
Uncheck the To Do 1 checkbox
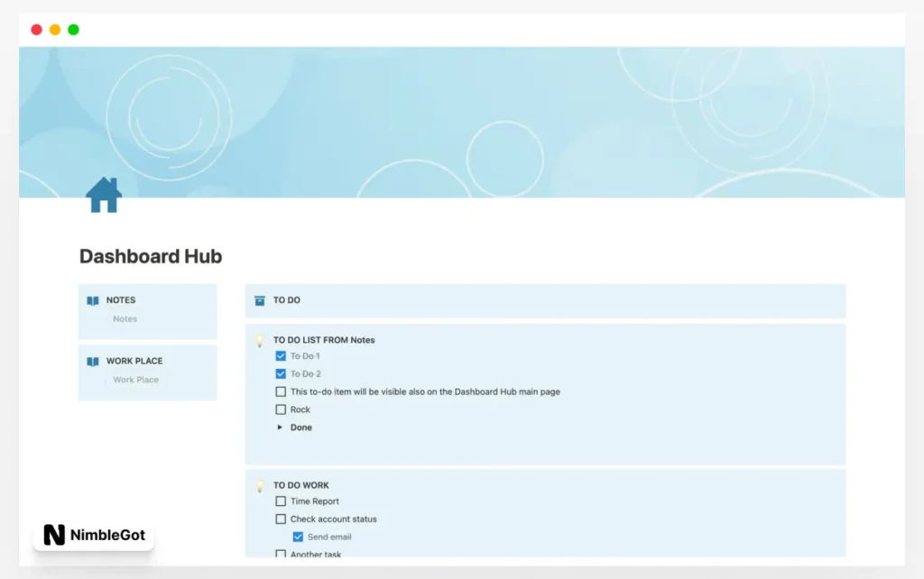281,355
